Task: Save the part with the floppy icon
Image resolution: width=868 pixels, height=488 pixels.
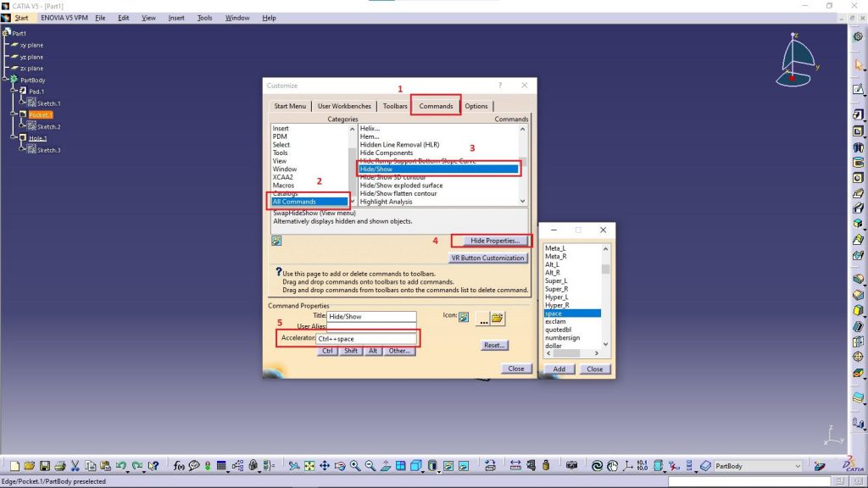Action: (45, 466)
